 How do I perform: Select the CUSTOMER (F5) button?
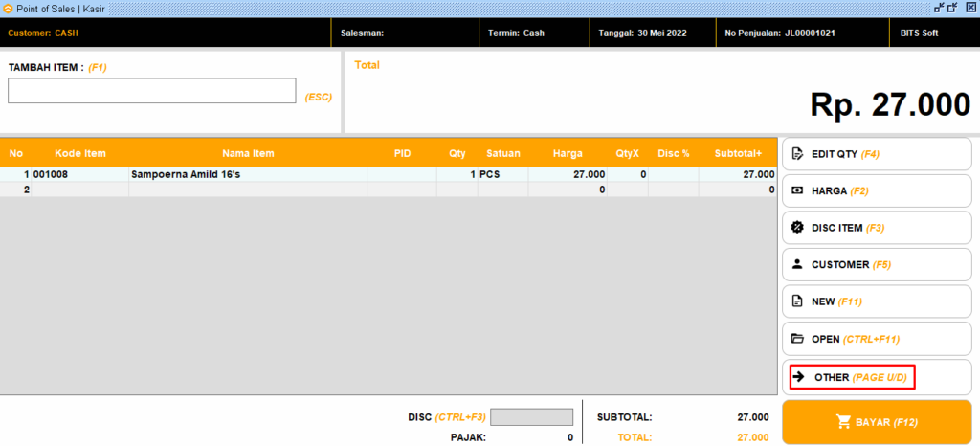point(877,264)
